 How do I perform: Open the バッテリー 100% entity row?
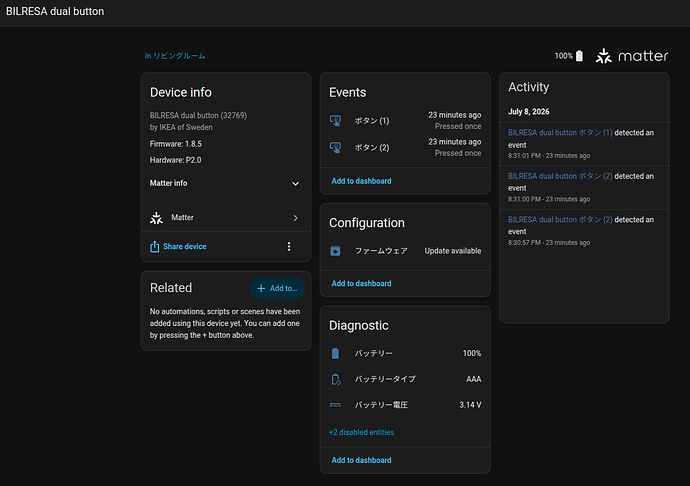(405, 353)
